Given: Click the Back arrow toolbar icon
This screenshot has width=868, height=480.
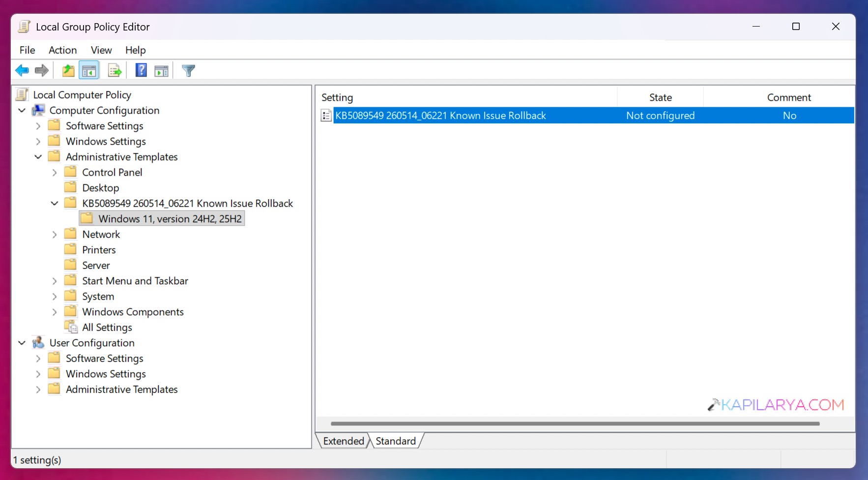Looking at the screenshot, I should 22,70.
